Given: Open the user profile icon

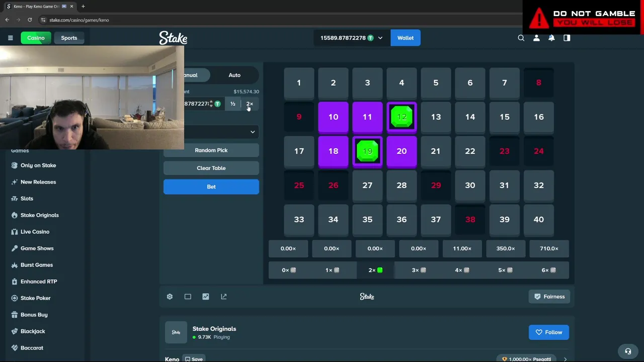Looking at the screenshot, I should (536, 38).
